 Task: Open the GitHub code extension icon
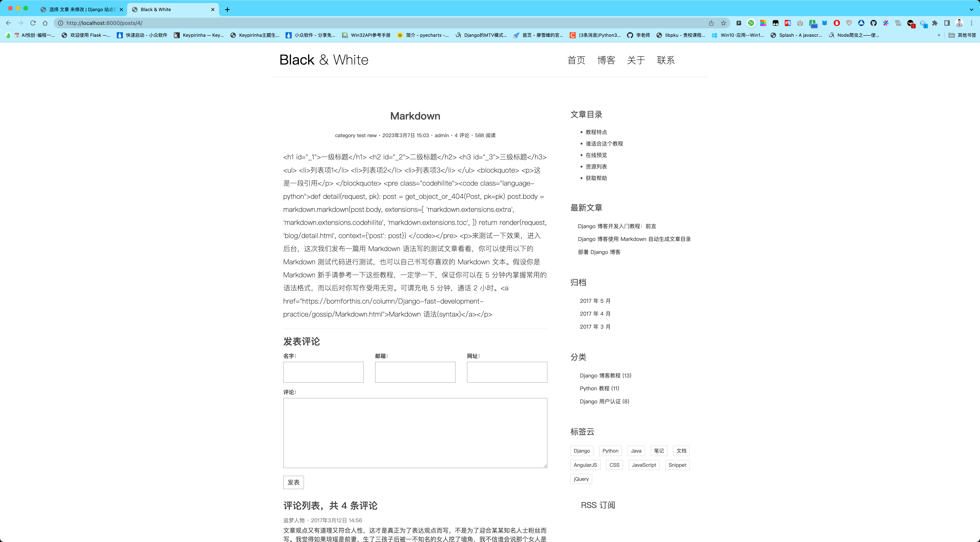[x=873, y=23]
